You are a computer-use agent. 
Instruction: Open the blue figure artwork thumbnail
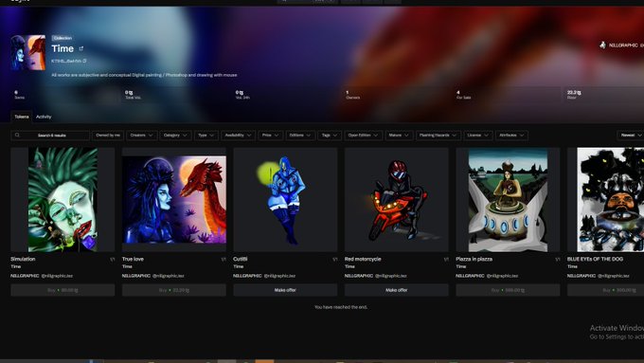285,200
